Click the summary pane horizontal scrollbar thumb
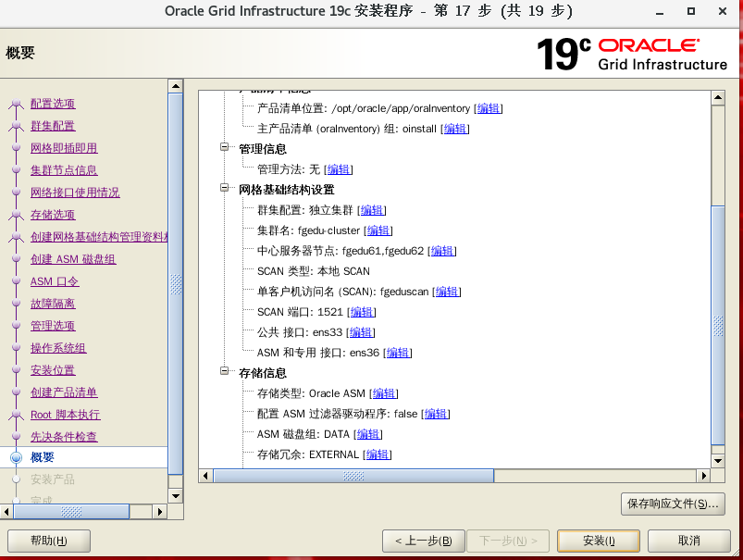 [353, 476]
